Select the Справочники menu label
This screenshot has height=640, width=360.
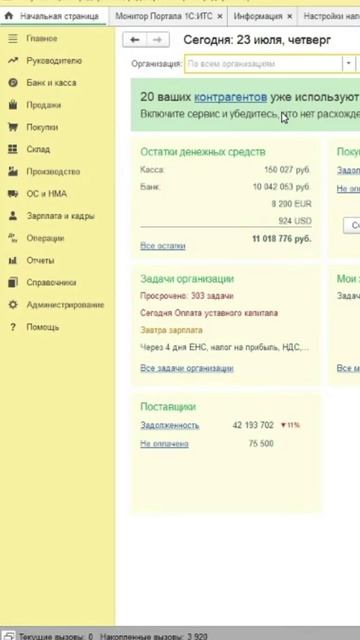pos(51,282)
